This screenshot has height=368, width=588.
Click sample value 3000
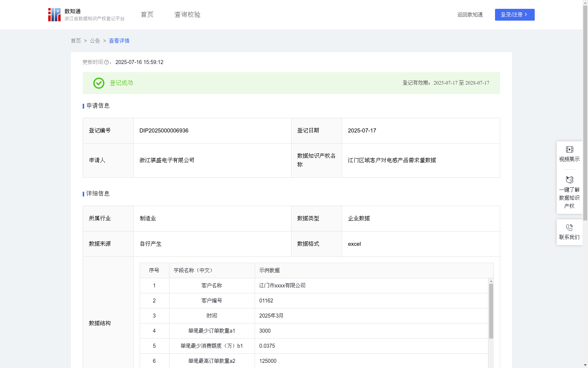pos(265,331)
